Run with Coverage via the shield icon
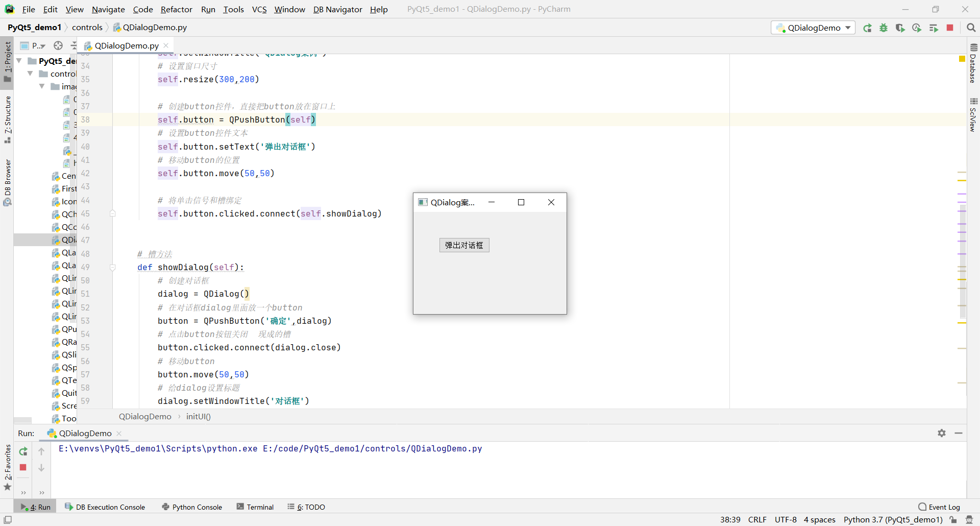This screenshot has width=980, height=526. tap(900, 28)
